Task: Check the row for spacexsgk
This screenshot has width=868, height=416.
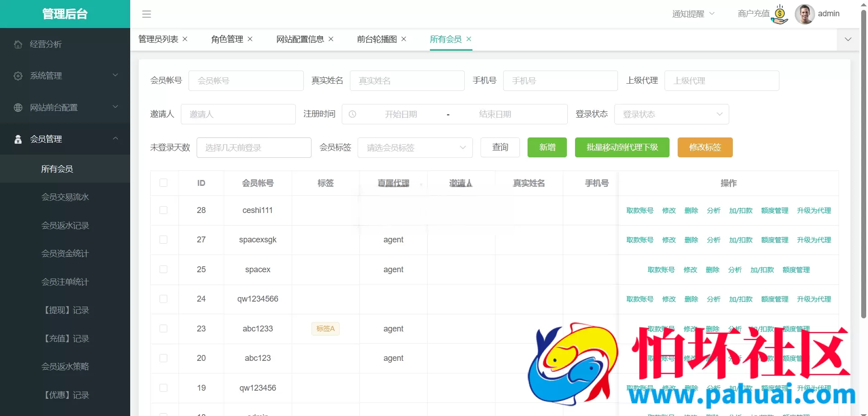Action: pyautogui.click(x=164, y=240)
